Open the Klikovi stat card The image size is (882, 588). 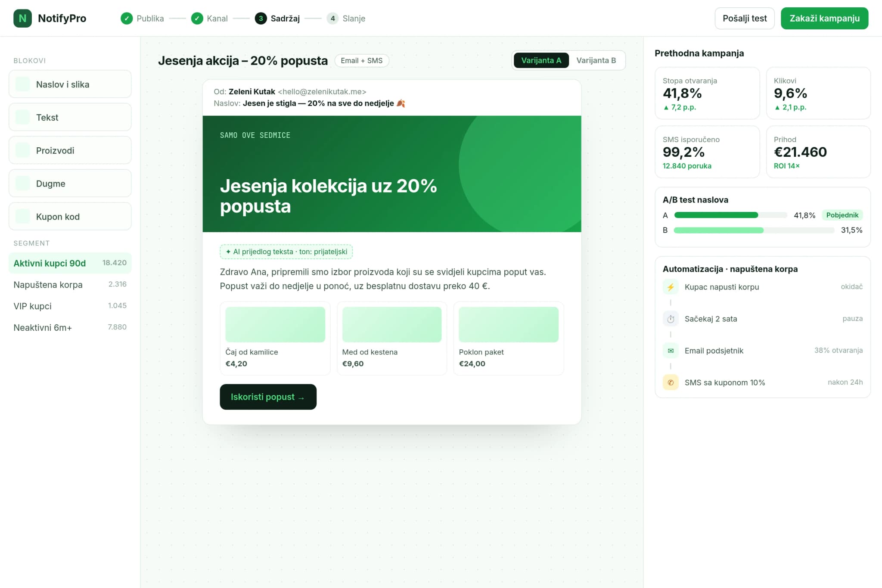point(818,93)
